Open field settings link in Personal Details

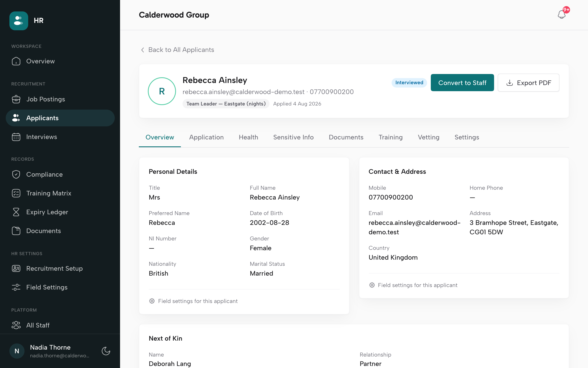193,301
